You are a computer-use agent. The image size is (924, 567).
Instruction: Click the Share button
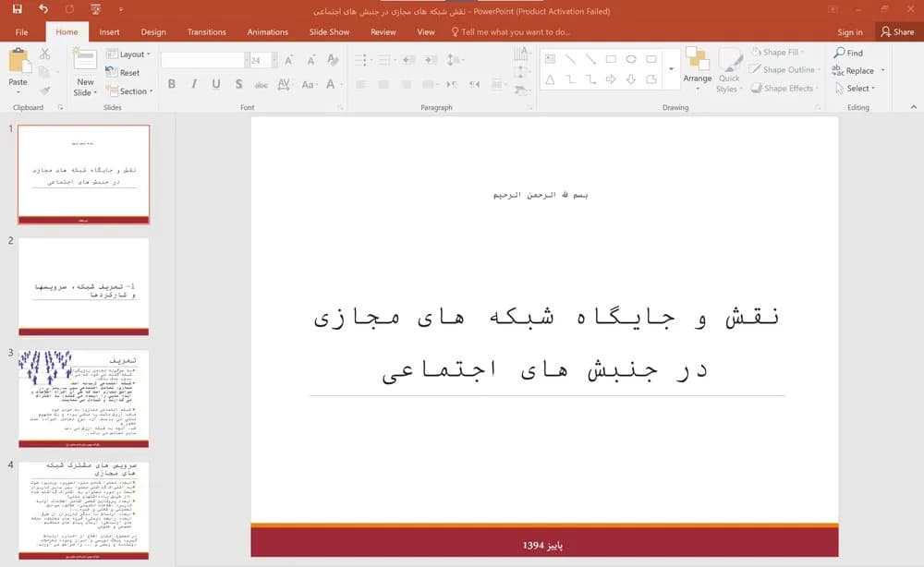(897, 31)
